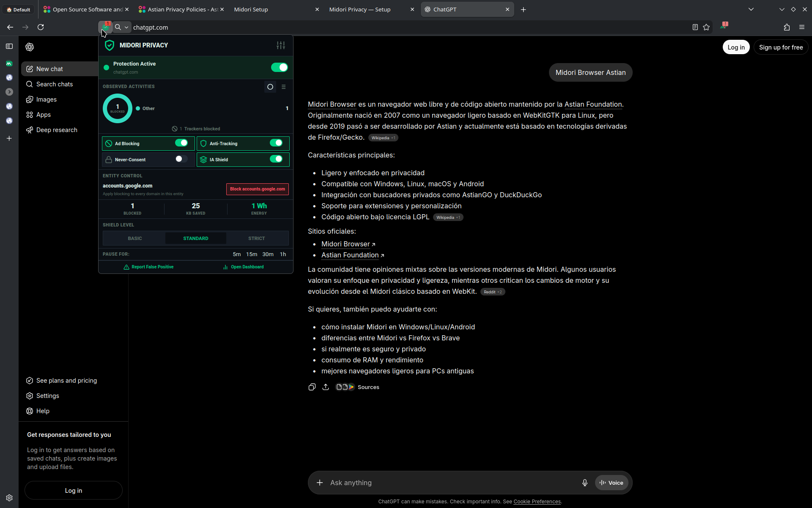Set shield level to STRICT

coord(257,238)
